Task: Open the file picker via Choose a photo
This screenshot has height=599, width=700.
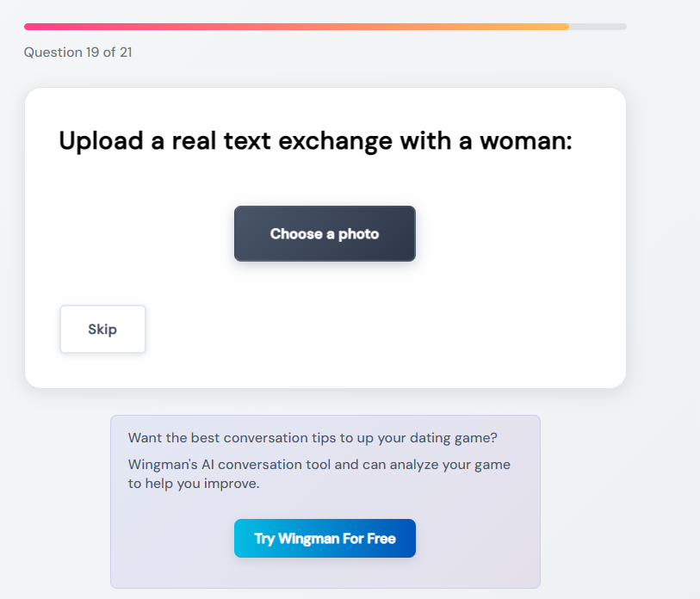Action: 325,233
